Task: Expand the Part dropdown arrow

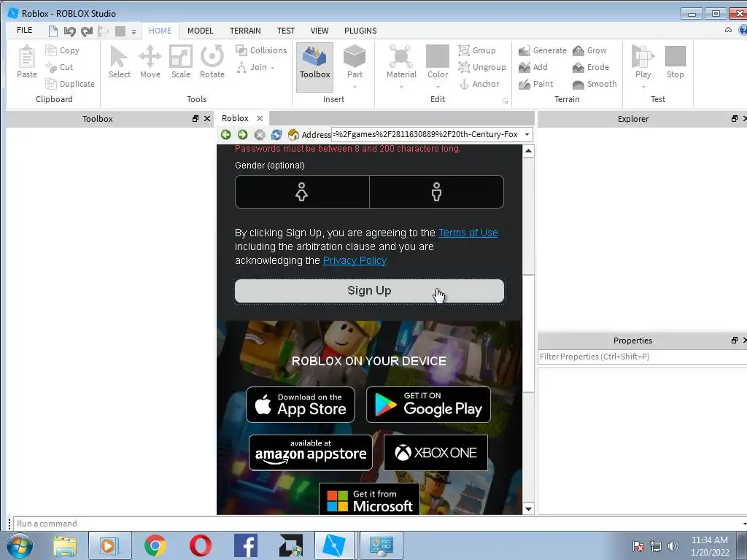Action: point(355,87)
